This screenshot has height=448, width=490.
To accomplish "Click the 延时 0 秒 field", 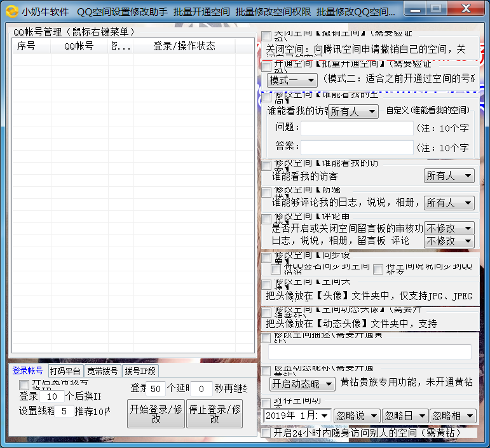I will (x=201, y=389).
